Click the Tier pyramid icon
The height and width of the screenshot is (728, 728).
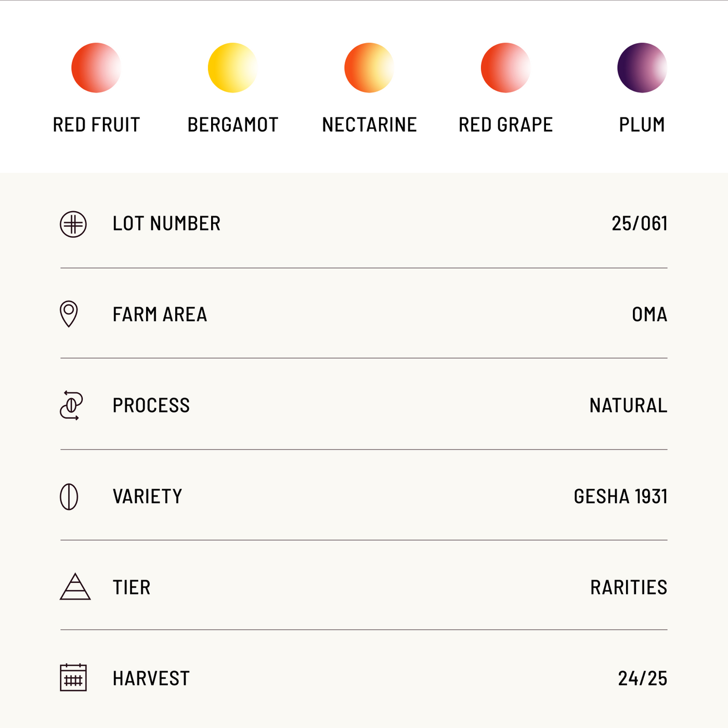(x=75, y=587)
